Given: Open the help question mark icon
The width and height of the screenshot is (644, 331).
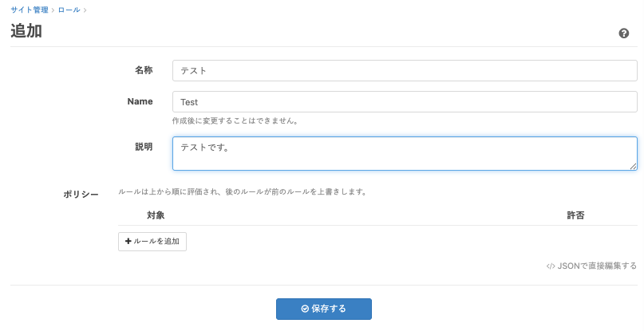Looking at the screenshot, I should pos(624,33).
